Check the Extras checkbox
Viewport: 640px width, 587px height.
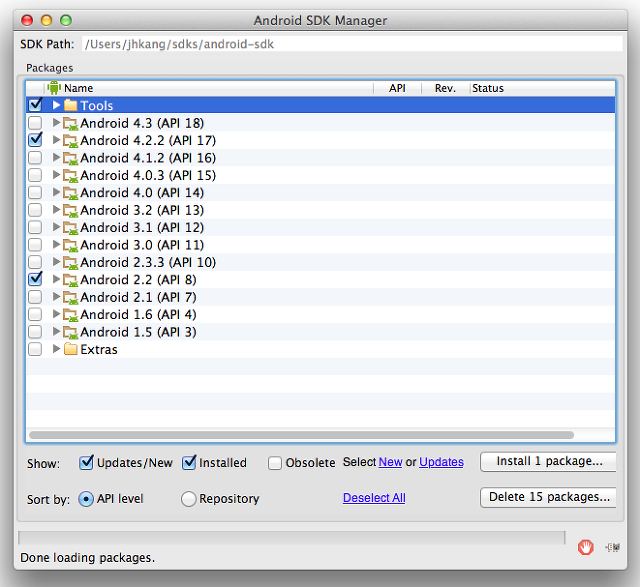pyautogui.click(x=35, y=349)
